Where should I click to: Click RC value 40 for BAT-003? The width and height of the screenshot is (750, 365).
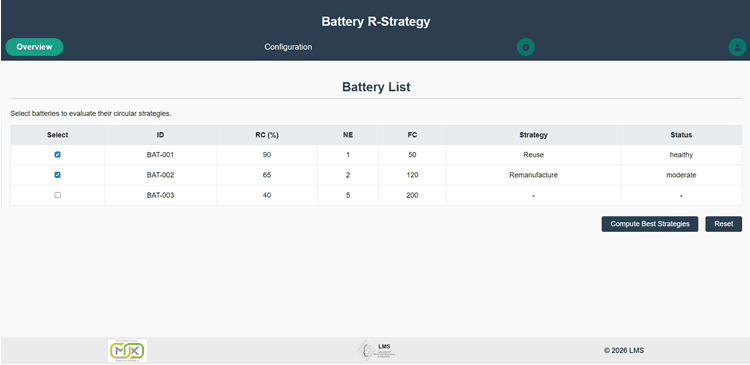click(267, 195)
